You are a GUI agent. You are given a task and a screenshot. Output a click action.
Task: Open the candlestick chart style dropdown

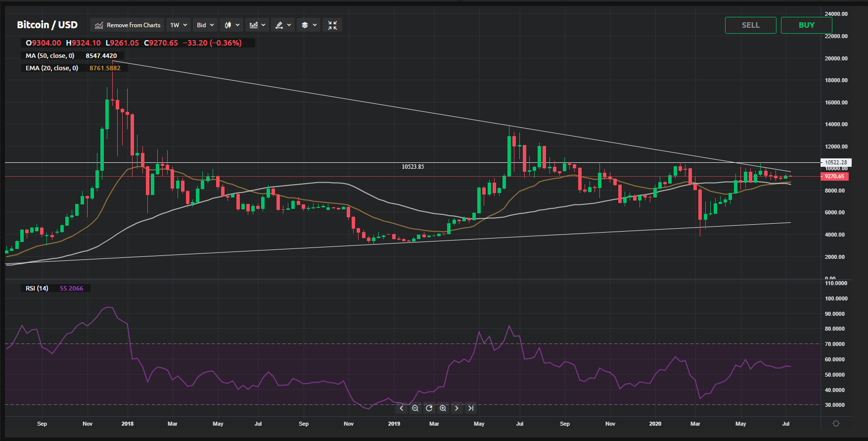231,25
